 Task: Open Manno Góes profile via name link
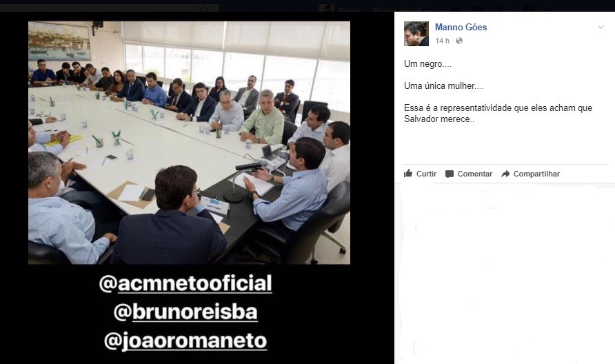point(461,27)
